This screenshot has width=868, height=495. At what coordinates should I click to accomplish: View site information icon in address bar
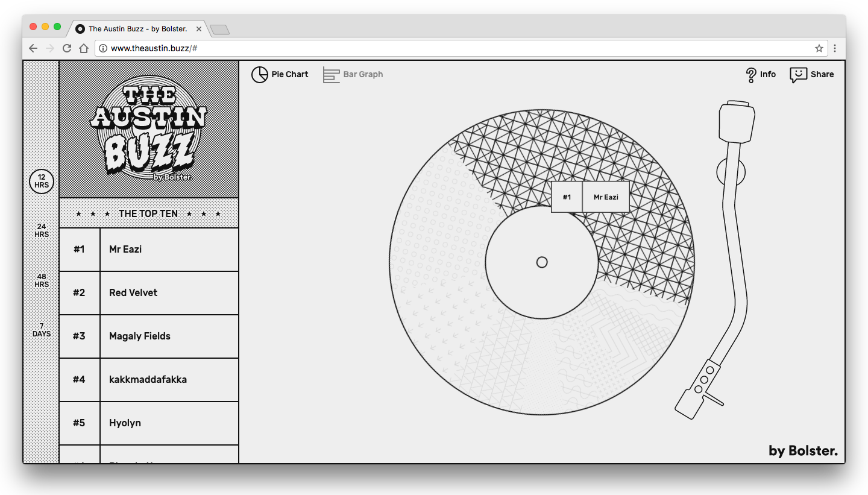[x=103, y=48]
